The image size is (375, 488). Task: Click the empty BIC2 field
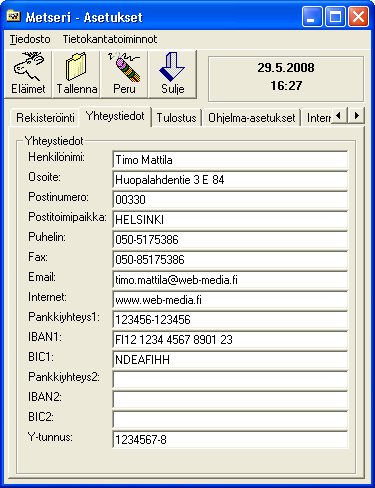[230, 420]
